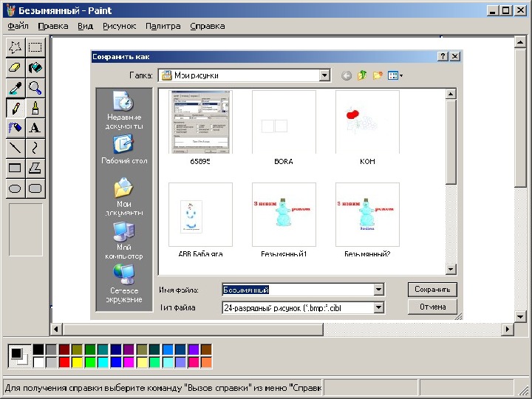The width and height of the screenshot is (532, 399).
Task: Open the Правка menu
Action: pyautogui.click(x=53, y=26)
